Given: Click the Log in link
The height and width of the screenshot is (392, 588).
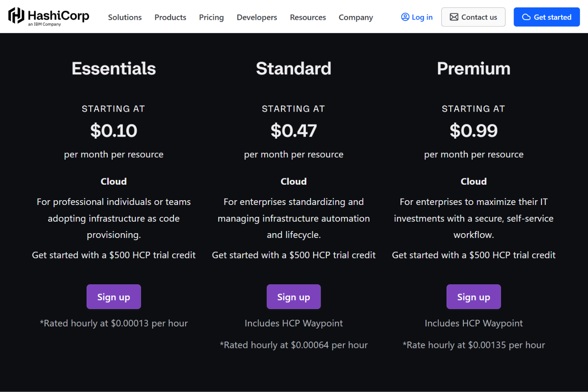Looking at the screenshot, I should [x=417, y=17].
